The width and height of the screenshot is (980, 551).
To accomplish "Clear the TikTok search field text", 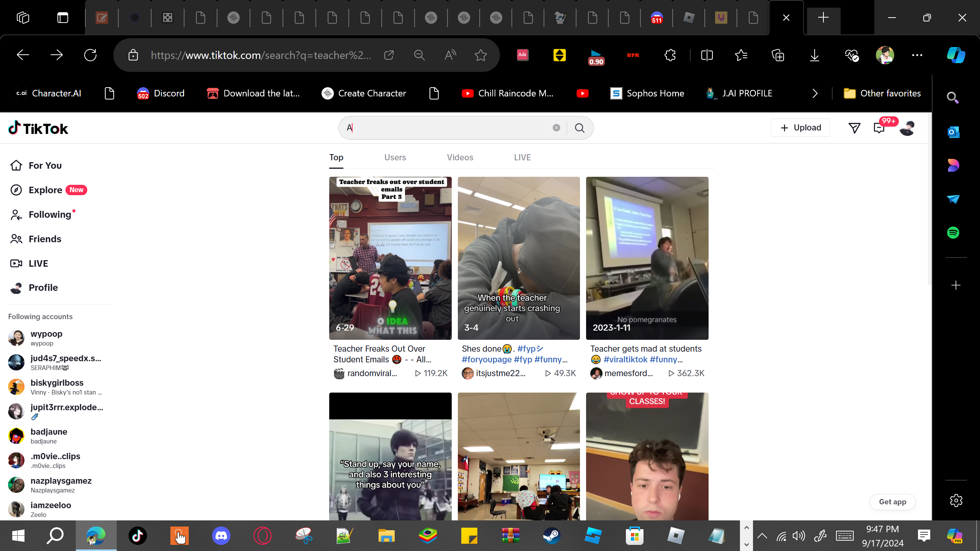I will [x=556, y=128].
